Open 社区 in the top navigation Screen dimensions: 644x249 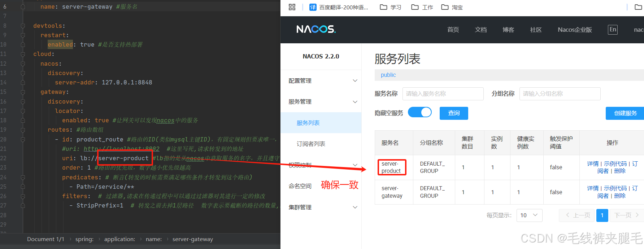(x=536, y=30)
